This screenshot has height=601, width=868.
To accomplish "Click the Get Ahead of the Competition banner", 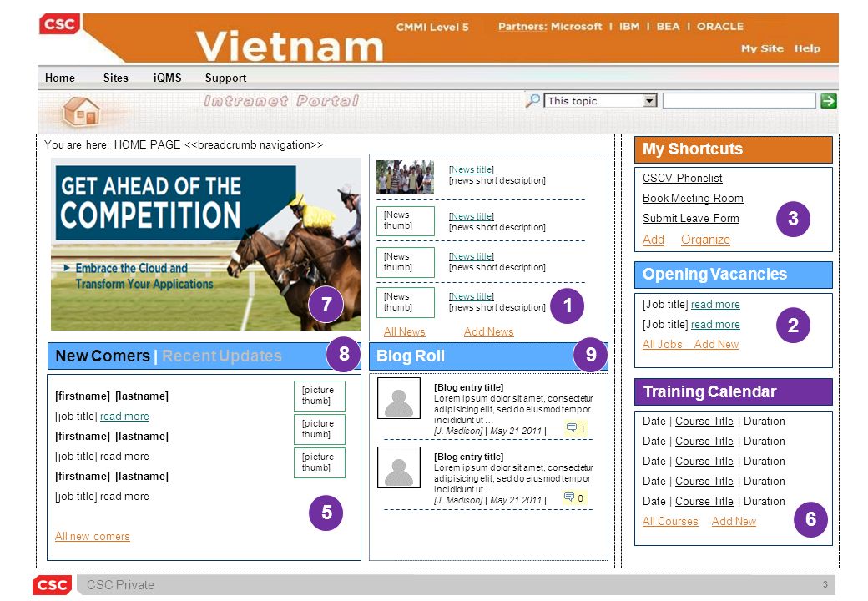I will 205,244.
